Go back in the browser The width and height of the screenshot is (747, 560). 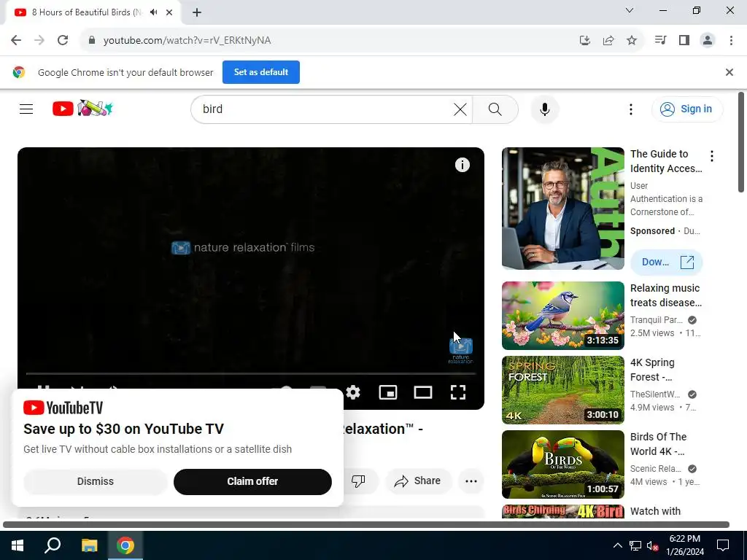point(16,40)
